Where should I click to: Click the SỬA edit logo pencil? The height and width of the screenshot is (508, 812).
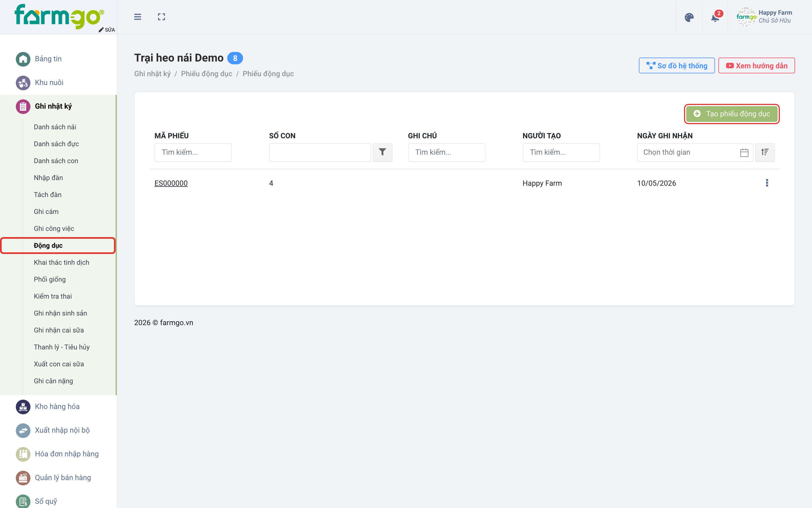pyautogui.click(x=107, y=30)
